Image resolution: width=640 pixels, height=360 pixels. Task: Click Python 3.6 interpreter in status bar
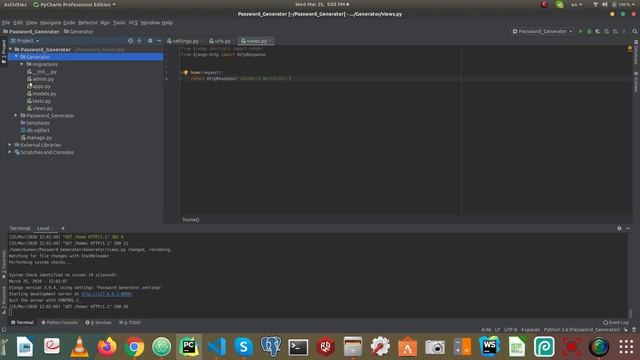pyautogui.click(x=582, y=330)
